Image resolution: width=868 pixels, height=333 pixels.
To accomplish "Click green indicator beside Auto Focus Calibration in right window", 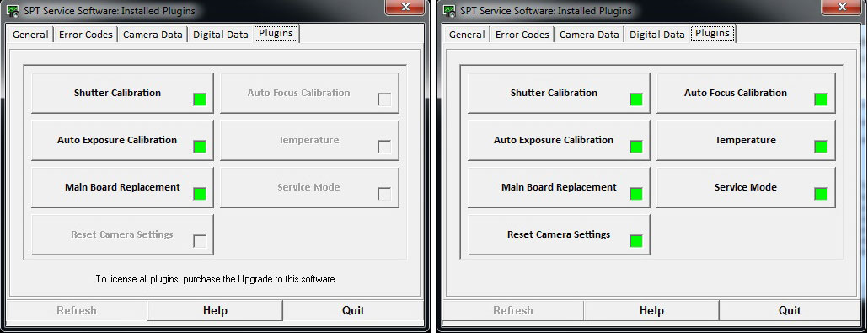I will (821, 99).
